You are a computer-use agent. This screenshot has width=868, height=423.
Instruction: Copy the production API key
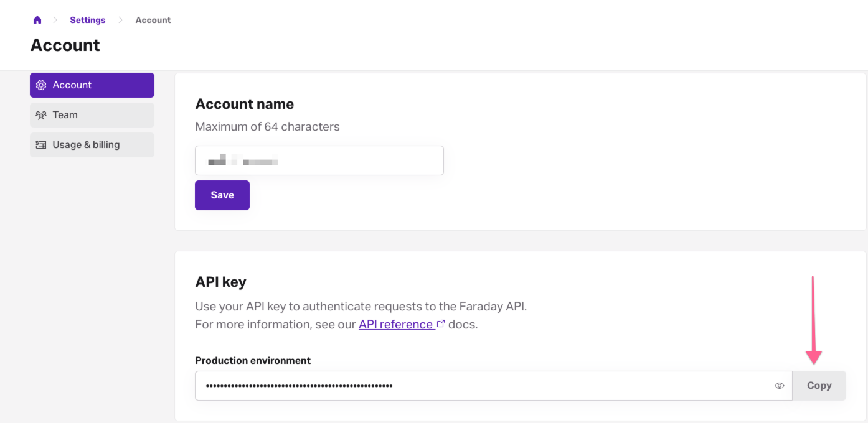click(819, 386)
